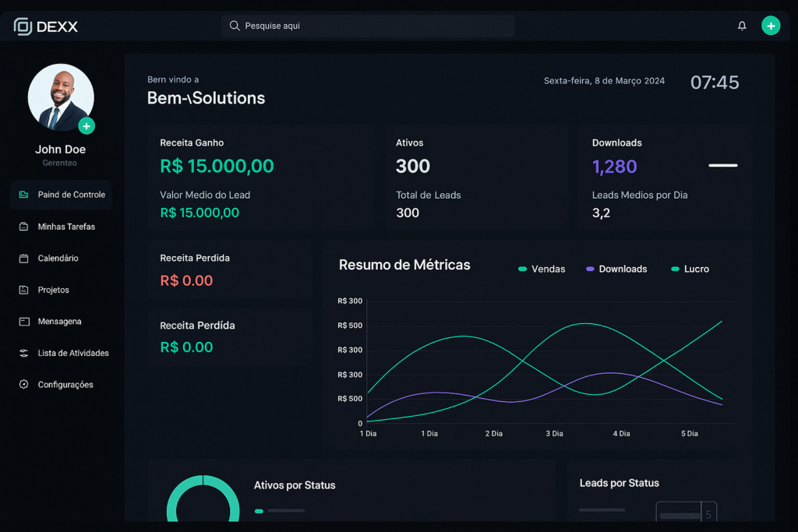Image resolution: width=798 pixels, height=532 pixels.
Task: Toggle the Downloads series in chart legend
Action: tap(616, 269)
